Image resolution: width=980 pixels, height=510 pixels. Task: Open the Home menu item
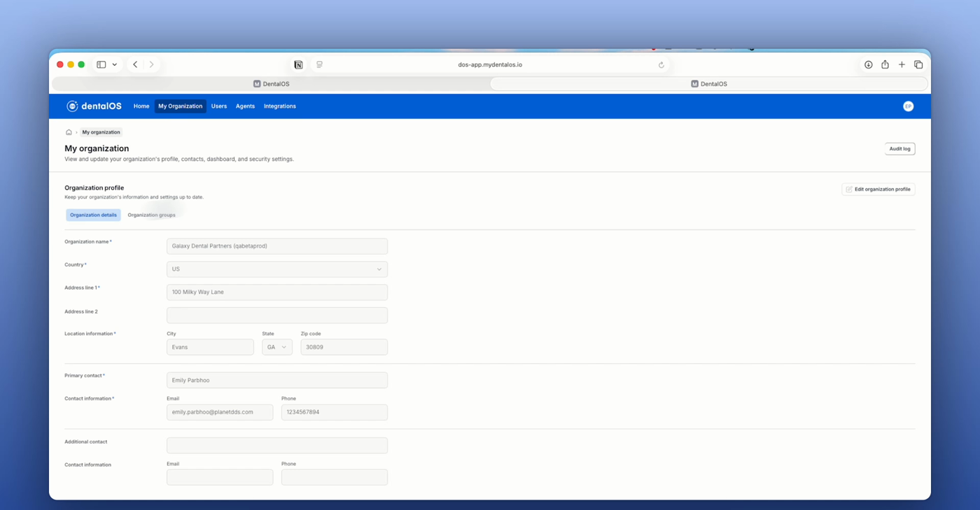(141, 106)
